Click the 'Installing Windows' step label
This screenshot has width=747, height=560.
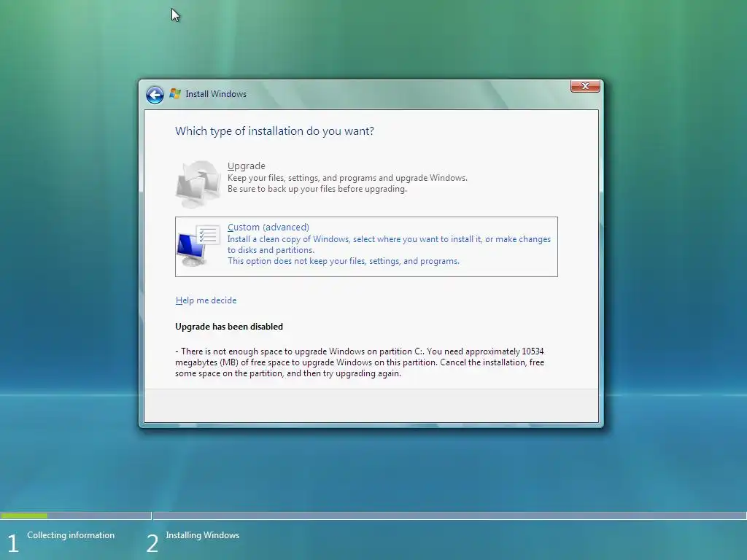tap(203, 535)
